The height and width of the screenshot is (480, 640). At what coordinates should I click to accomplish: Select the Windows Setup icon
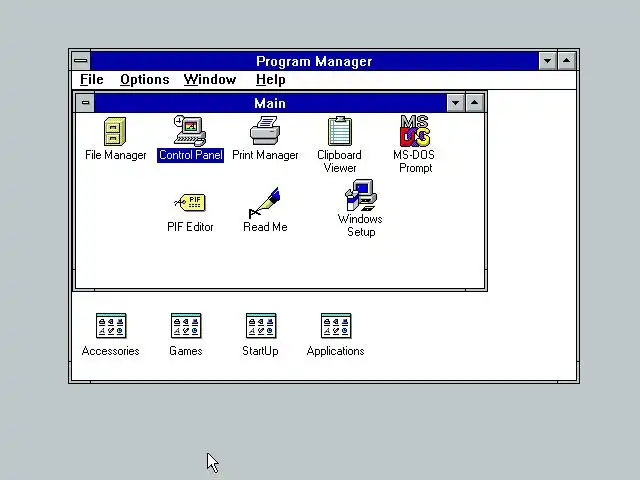coord(361,195)
